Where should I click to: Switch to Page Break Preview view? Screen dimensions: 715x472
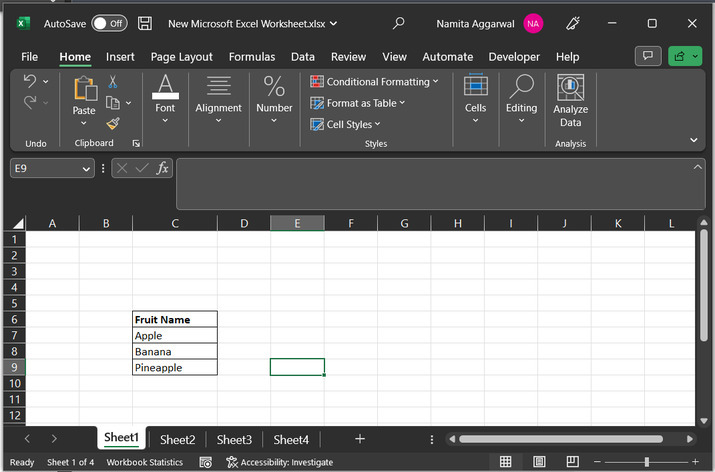(575, 462)
